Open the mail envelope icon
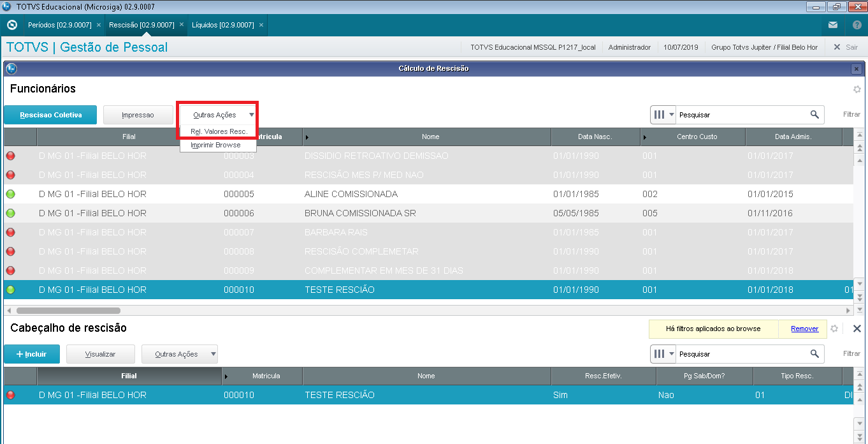Image resolution: width=868 pixels, height=444 pixels. pyautogui.click(x=833, y=25)
